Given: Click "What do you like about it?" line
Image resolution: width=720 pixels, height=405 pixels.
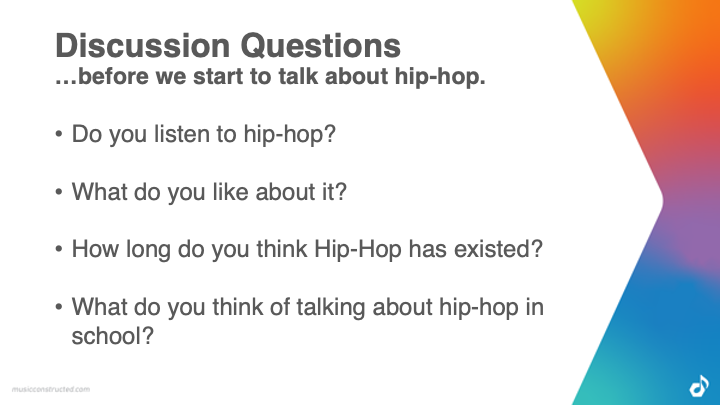Looking at the screenshot, I should coord(209,191).
